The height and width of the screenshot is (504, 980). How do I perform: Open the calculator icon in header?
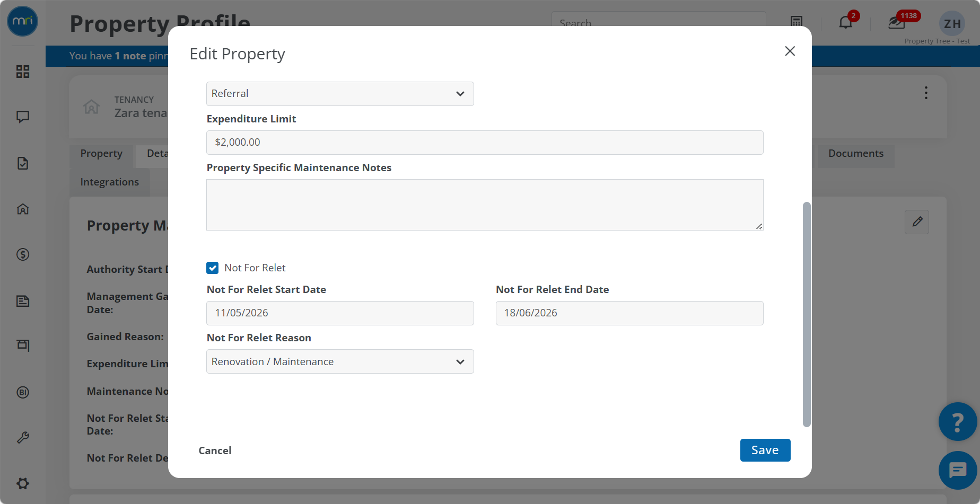click(797, 23)
